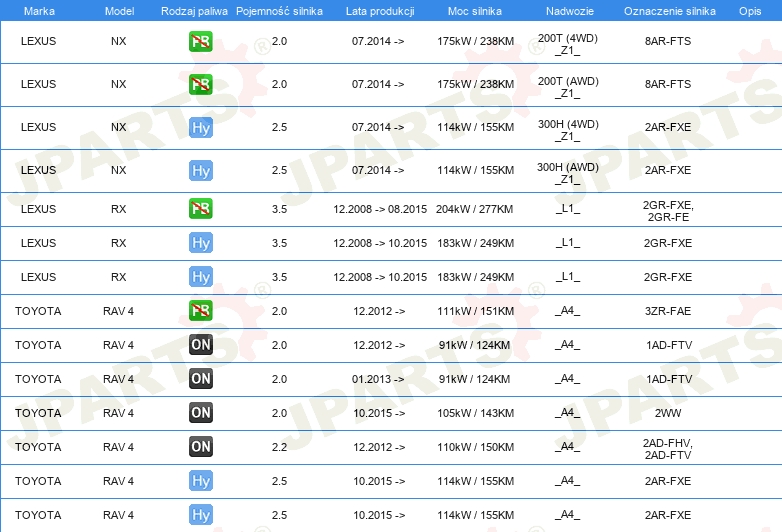Click the Model column header

point(119,11)
